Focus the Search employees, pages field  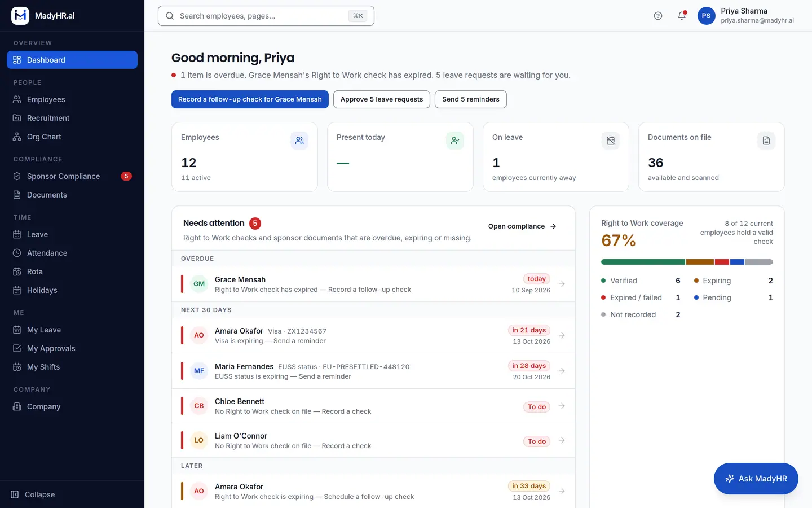[266, 16]
